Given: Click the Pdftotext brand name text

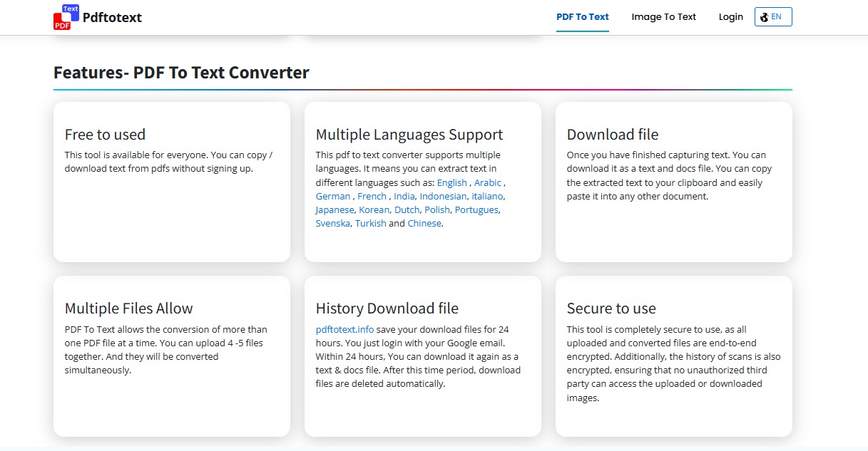Looking at the screenshot, I should [x=112, y=18].
